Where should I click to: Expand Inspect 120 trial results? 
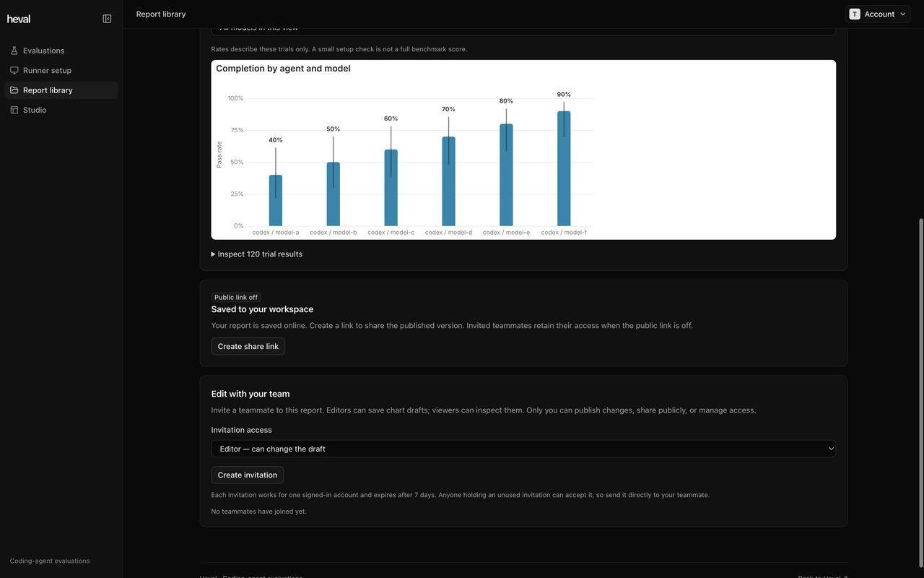[x=257, y=254]
